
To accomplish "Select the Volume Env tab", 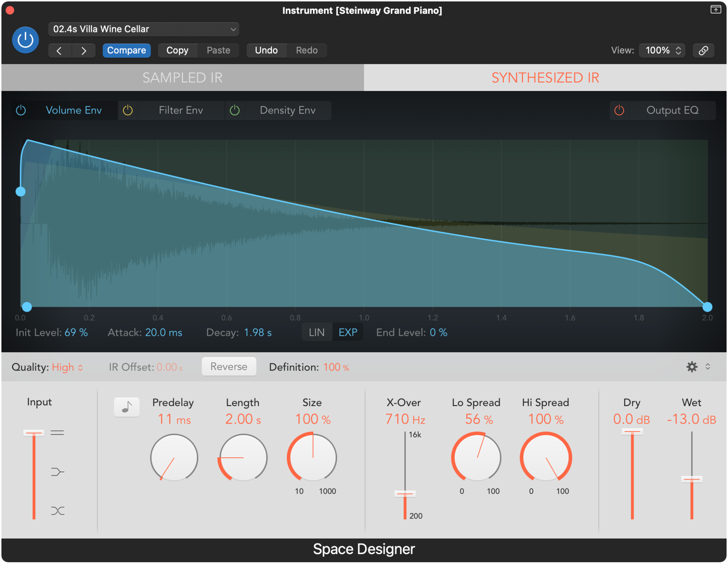I will click(x=74, y=110).
